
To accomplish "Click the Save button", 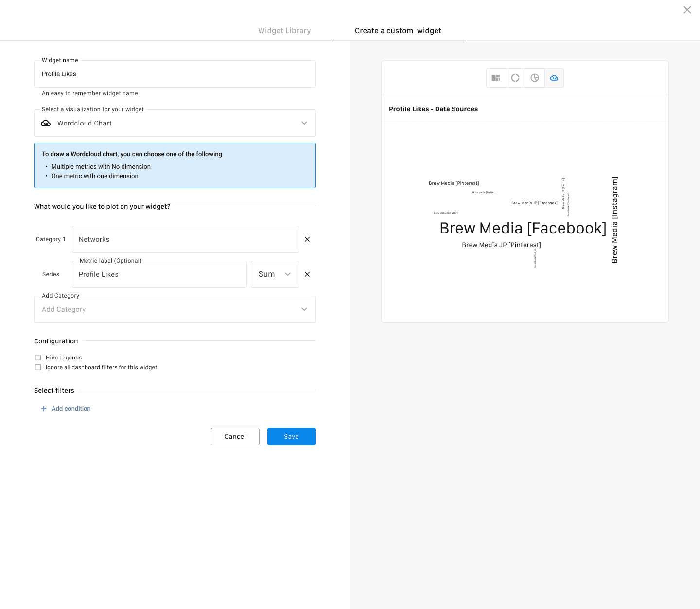I will [x=292, y=436].
